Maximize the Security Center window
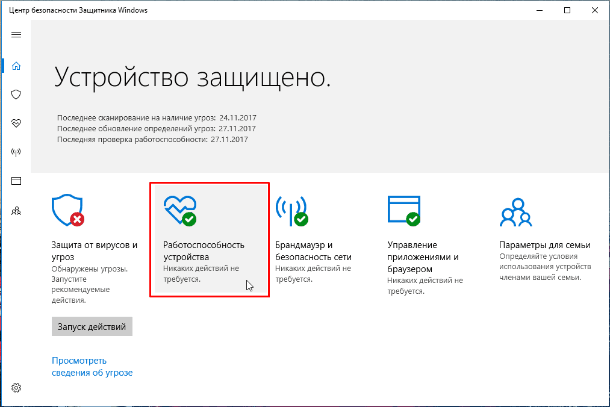The image size is (610, 407). (567, 11)
